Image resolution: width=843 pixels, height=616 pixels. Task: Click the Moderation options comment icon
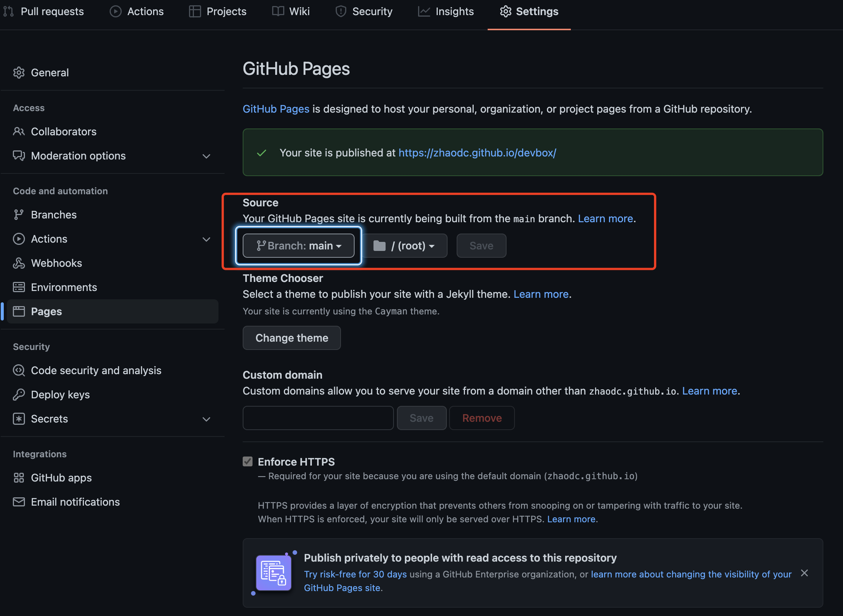coord(19,156)
